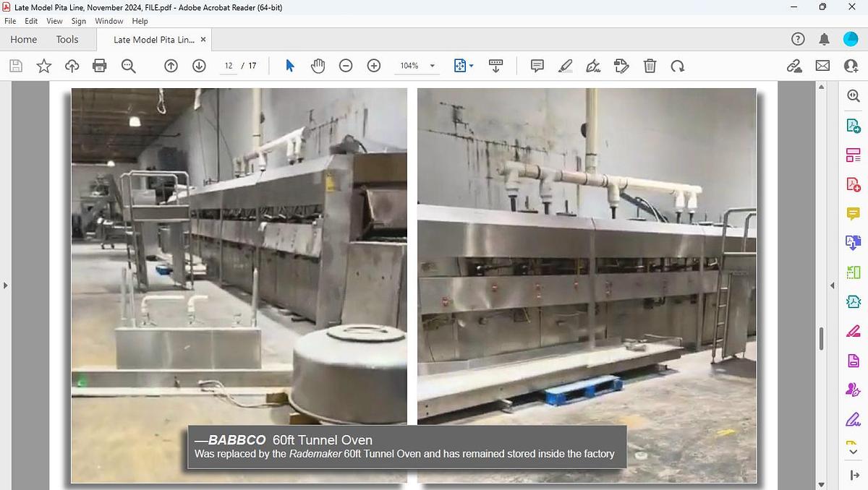Select the Add Sticky Note comment tool

[x=537, y=66]
